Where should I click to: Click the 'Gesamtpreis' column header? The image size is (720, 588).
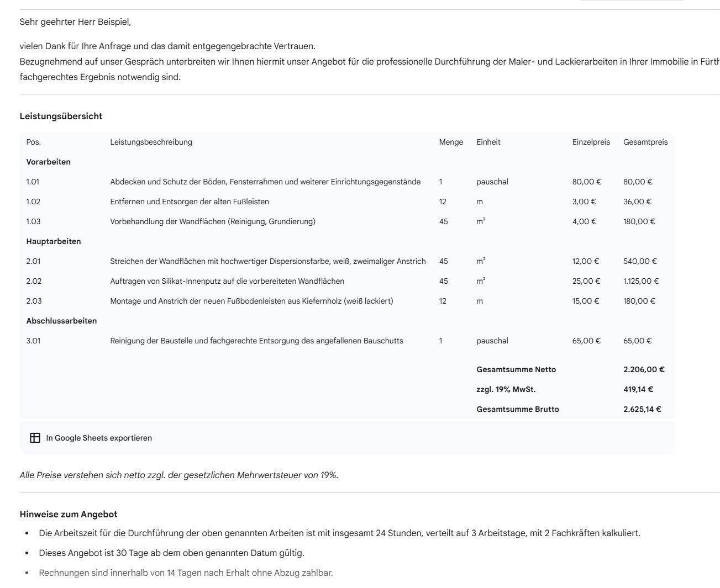(x=645, y=142)
